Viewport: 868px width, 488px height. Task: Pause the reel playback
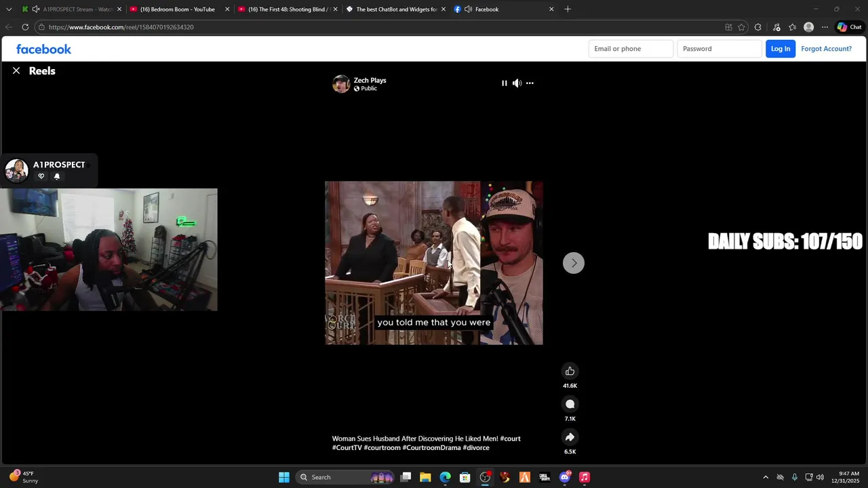point(504,83)
